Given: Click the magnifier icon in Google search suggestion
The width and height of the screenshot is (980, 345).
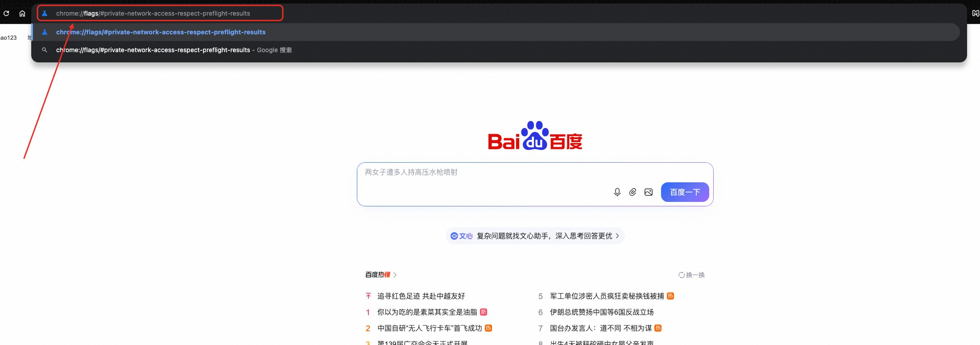Looking at the screenshot, I should coord(45,50).
